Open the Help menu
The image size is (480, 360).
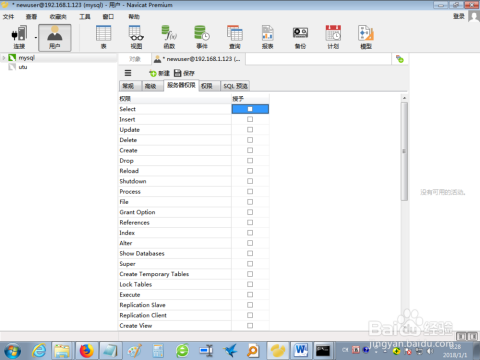click(134, 16)
